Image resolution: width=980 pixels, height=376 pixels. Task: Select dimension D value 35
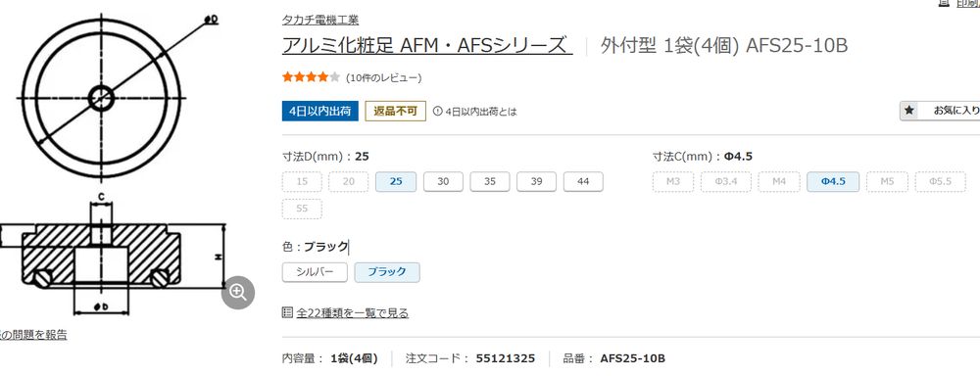point(490,182)
